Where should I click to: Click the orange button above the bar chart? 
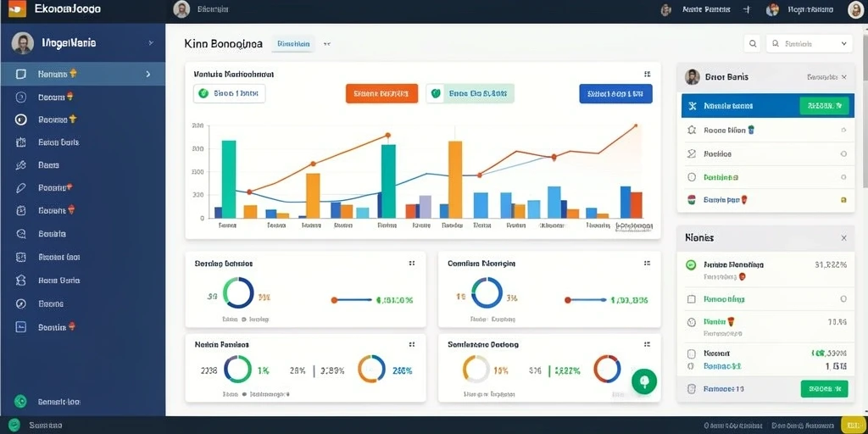(x=381, y=93)
